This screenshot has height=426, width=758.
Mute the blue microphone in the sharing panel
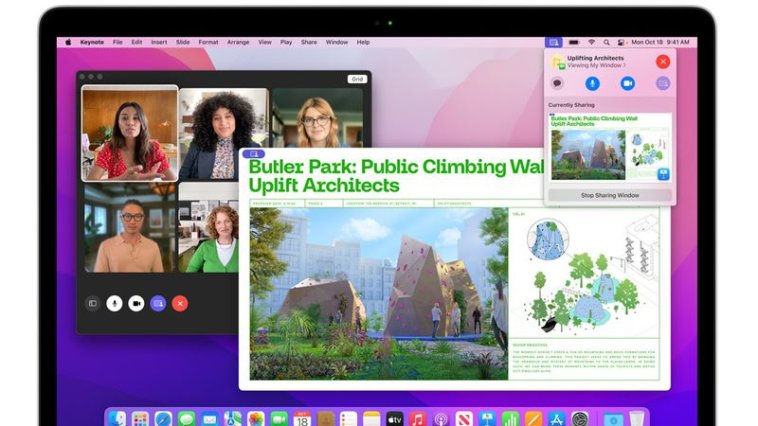click(x=592, y=84)
